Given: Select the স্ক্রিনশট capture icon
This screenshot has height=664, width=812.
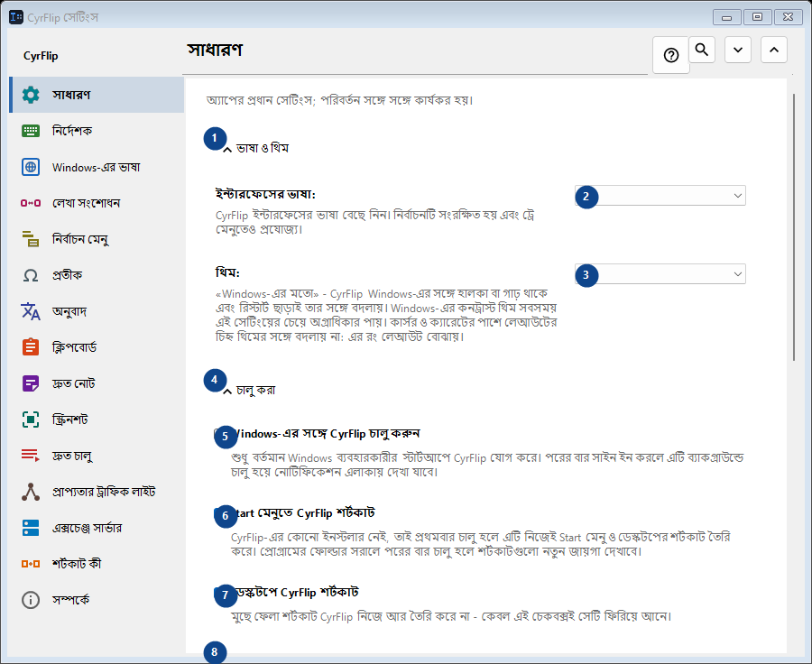Looking at the screenshot, I should point(31,420).
